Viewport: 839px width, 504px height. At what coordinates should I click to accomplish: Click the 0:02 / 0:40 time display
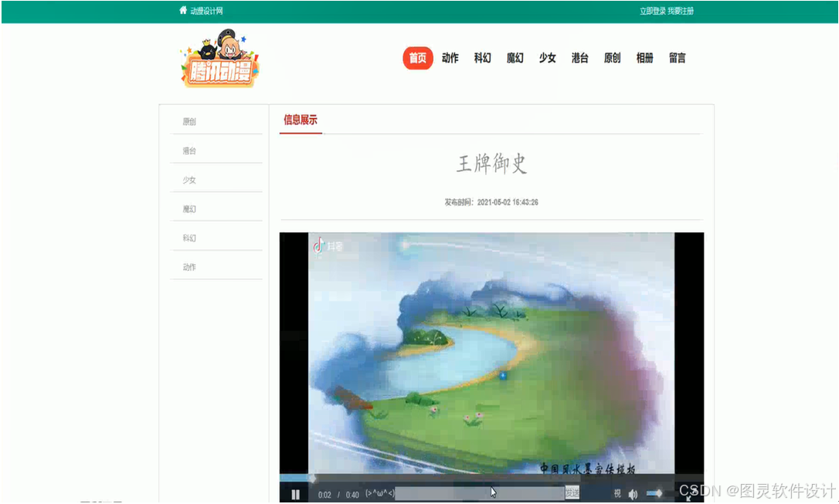coord(338,495)
